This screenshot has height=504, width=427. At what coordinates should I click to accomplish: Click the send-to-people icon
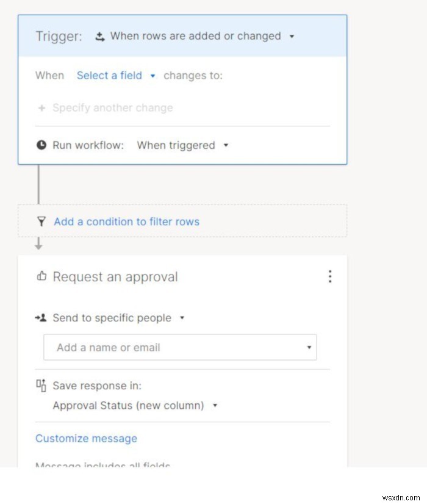41,318
